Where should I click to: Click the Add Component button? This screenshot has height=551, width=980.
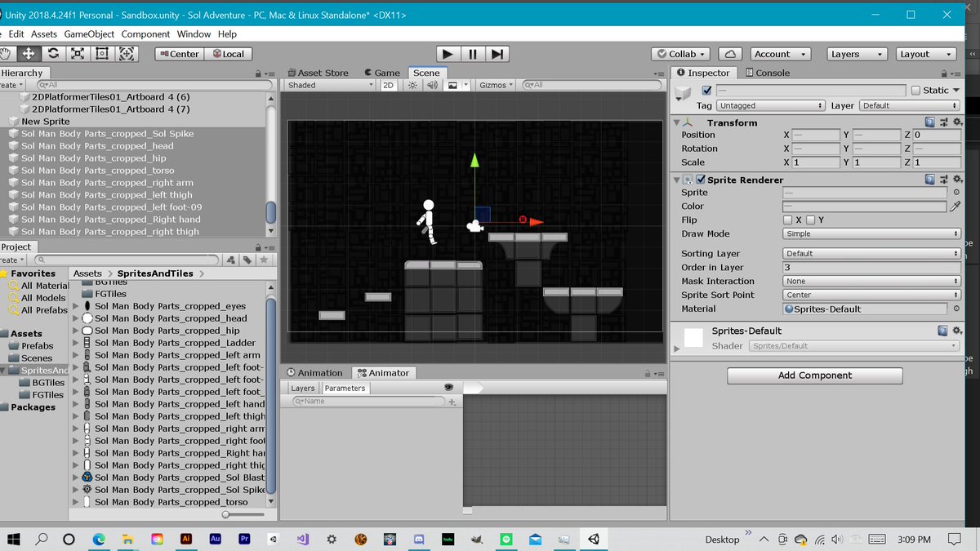coord(815,375)
